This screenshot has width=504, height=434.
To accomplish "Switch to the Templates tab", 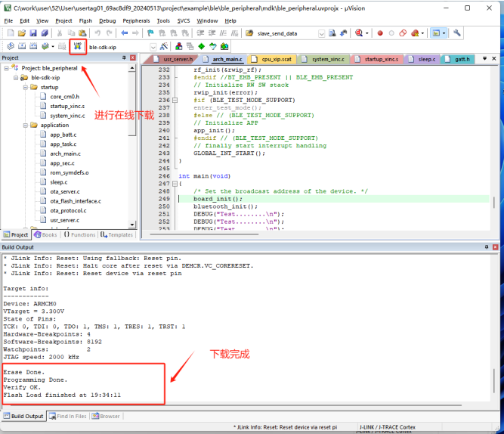I will click(116, 235).
